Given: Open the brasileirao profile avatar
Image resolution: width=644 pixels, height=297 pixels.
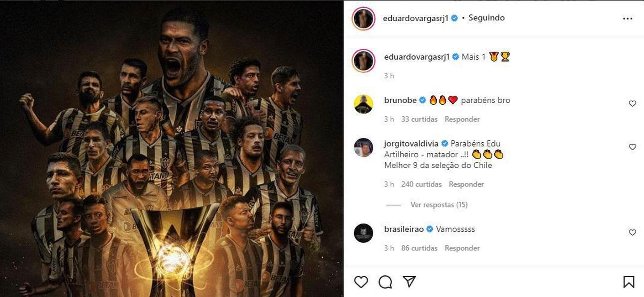Looking at the screenshot, I should point(364,233).
